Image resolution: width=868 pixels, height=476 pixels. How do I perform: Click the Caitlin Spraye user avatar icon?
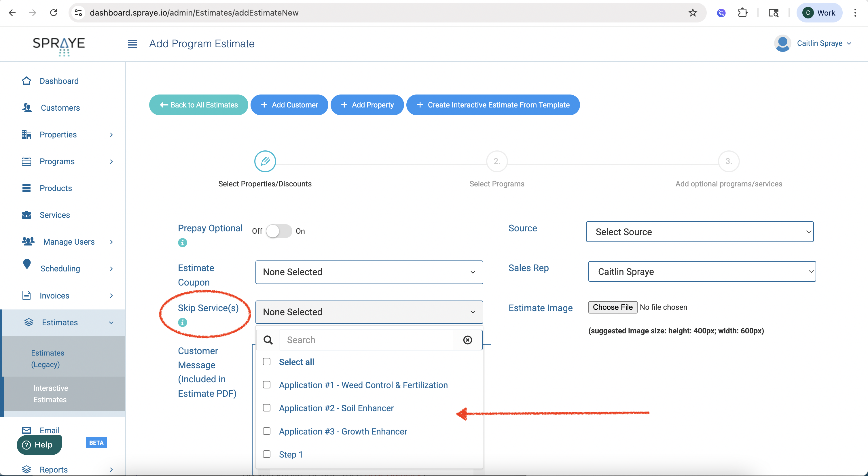pos(782,44)
